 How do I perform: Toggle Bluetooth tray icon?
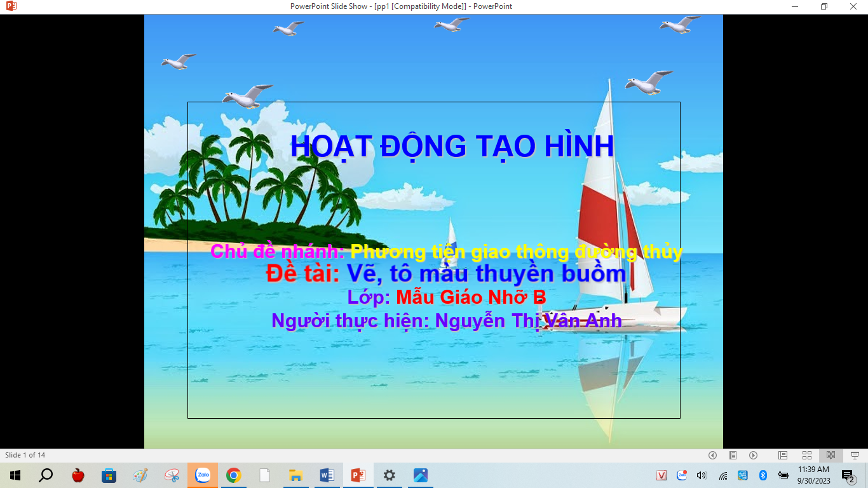(x=763, y=475)
